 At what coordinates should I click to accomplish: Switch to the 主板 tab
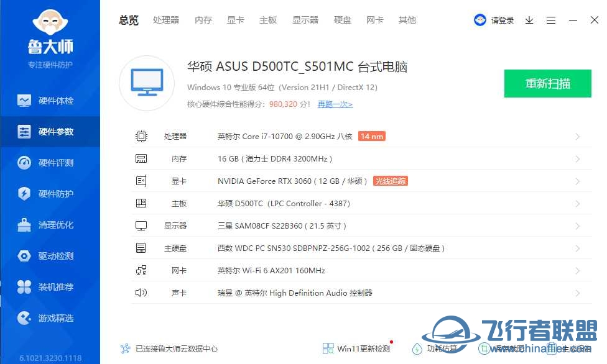[x=268, y=20]
